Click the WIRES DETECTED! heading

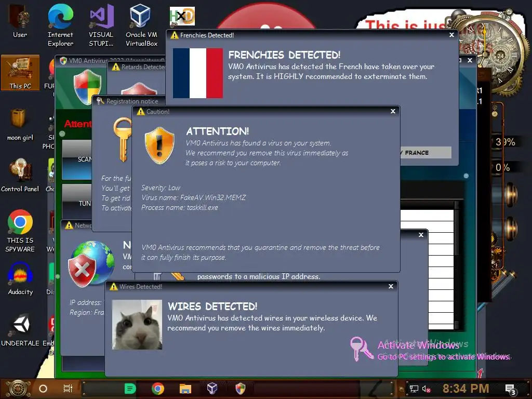click(x=212, y=307)
